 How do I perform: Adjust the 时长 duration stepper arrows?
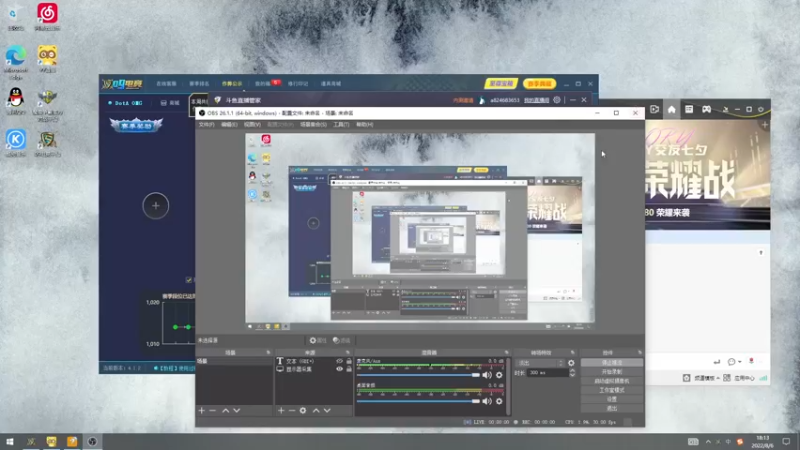(x=572, y=373)
